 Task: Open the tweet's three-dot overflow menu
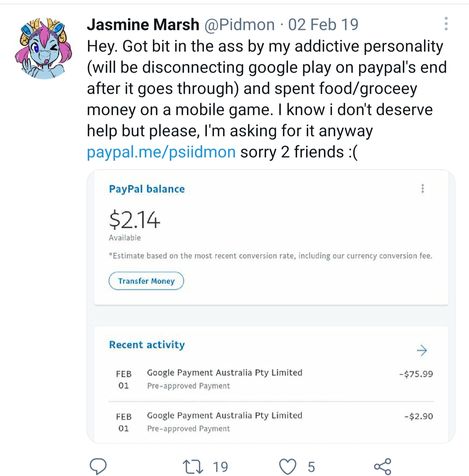(446, 24)
